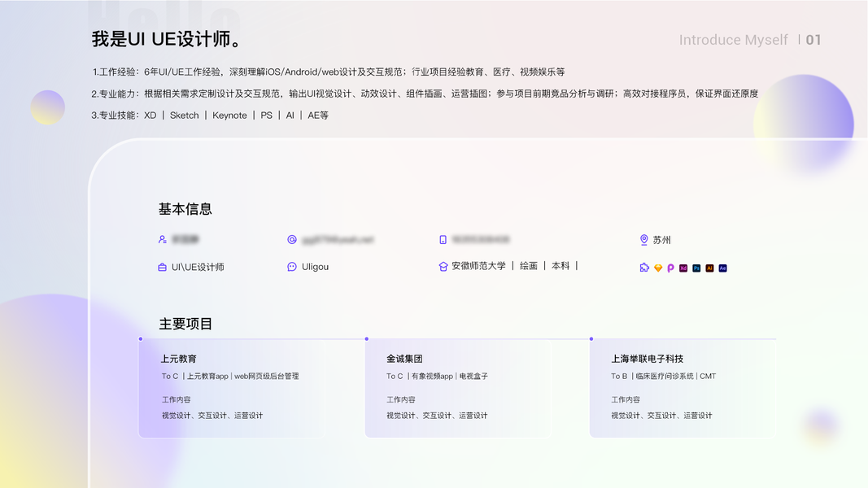868x488 pixels.
Task: Click the major 绘画
Action: pyautogui.click(x=529, y=266)
